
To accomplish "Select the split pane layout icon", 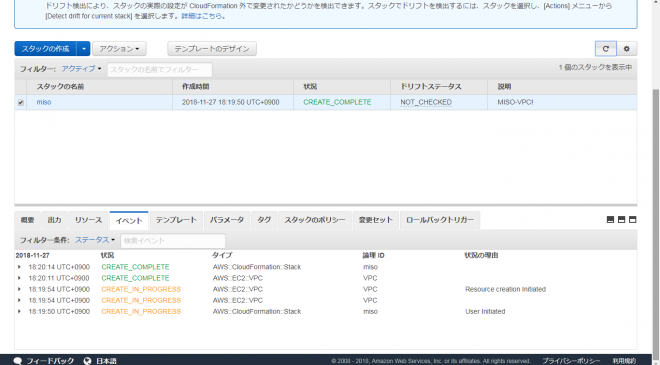I will click(621, 220).
